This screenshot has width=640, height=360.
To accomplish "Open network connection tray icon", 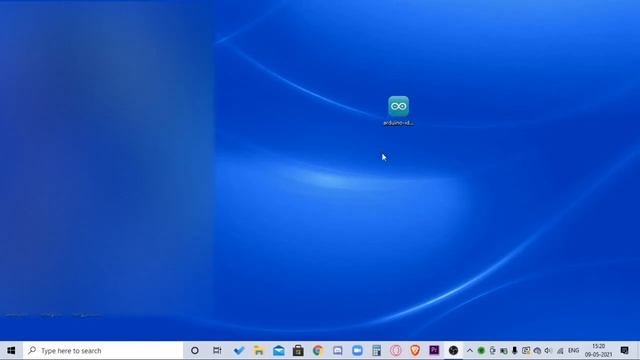I will pyautogui.click(x=560, y=350).
